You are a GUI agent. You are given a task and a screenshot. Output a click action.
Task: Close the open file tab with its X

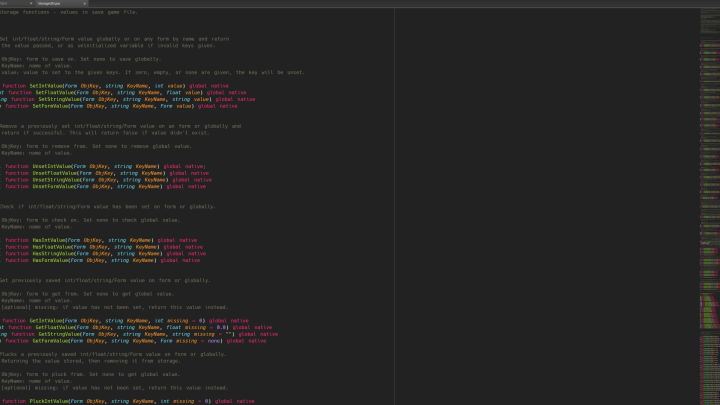pos(84,3)
